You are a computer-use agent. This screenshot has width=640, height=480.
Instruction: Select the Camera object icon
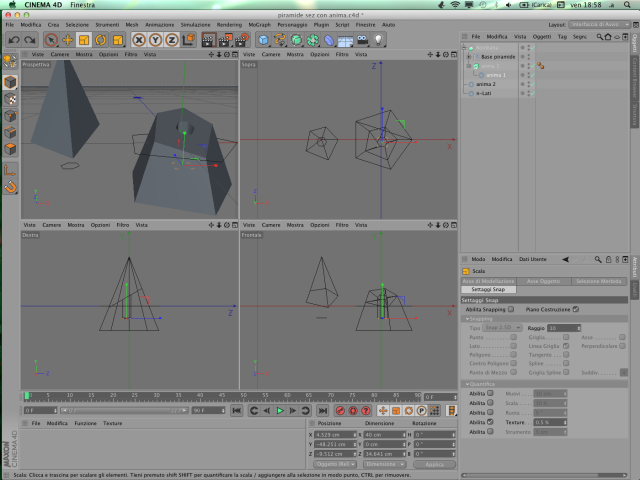362,40
